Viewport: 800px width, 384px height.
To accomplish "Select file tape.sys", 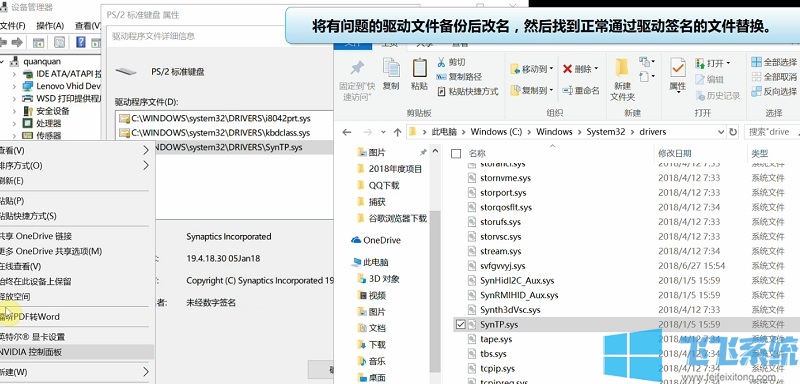I will [496, 339].
